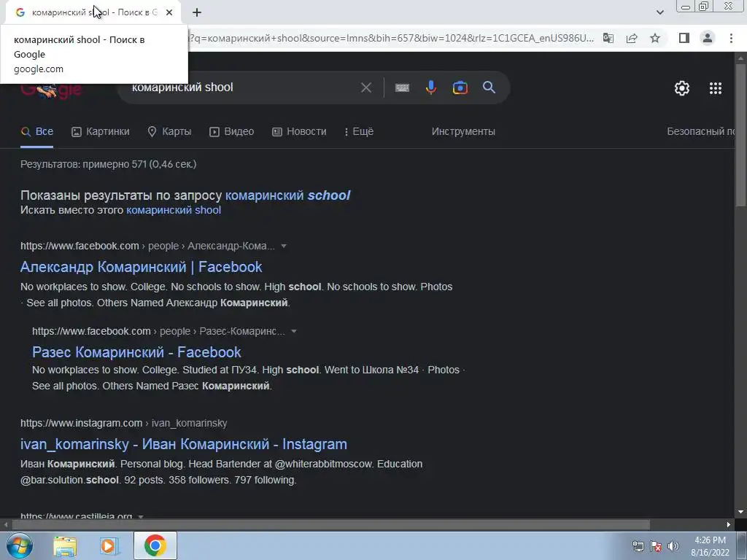This screenshot has height=560, width=747.
Task: Click the network tray icon
Action: click(x=638, y=546)
